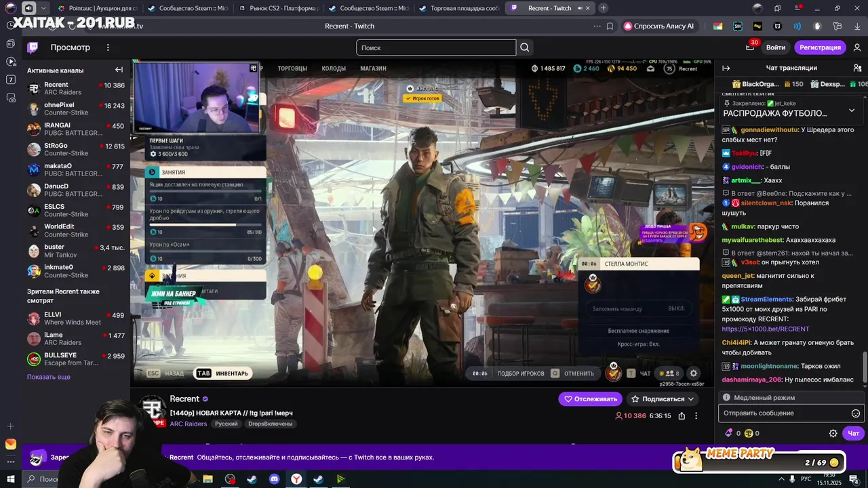Click the Просмотр navigation item

click(70, 47)
